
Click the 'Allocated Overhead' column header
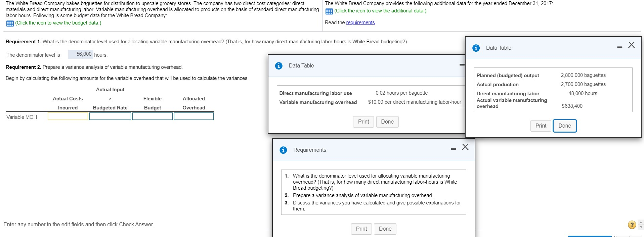[x=194, y=103]
